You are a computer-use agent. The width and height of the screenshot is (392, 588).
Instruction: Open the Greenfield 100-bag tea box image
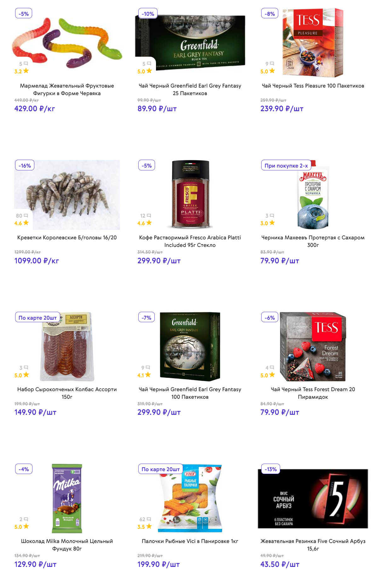[190, 346]
